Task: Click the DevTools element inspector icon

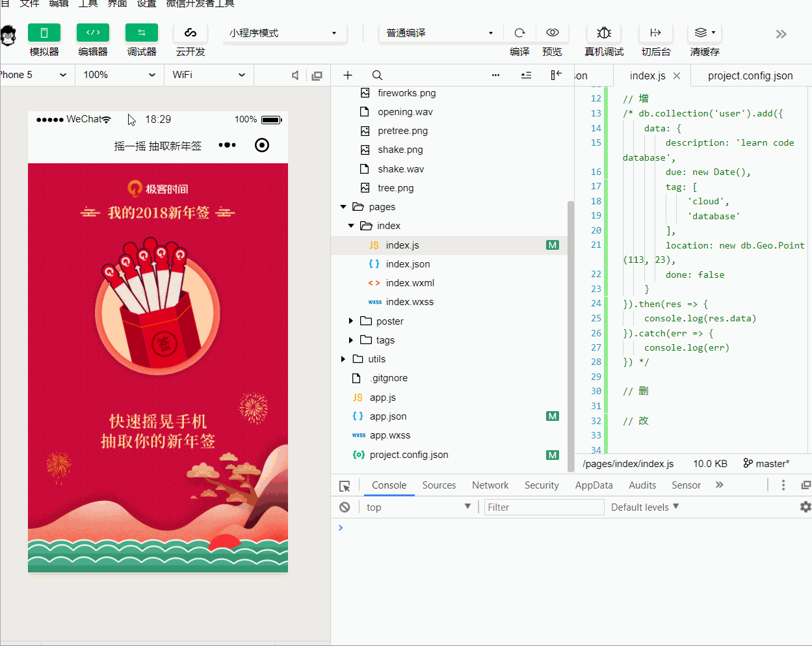Action: pyautogui.click(x=345, y=486)
